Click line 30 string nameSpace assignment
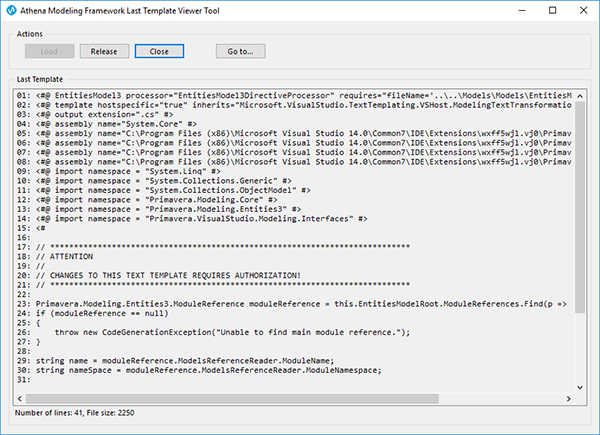The height and width of the screenshot is (435, 600). (x=199, y=370)
